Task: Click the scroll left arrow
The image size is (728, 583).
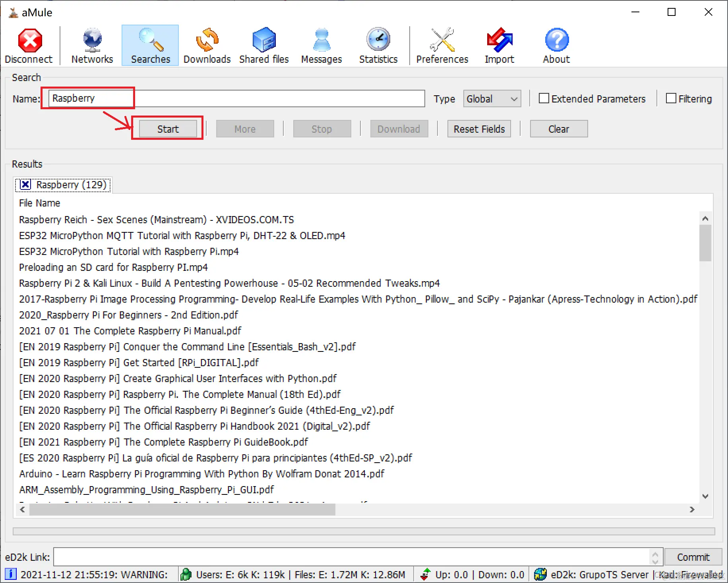Action: (x=22, y=510)
